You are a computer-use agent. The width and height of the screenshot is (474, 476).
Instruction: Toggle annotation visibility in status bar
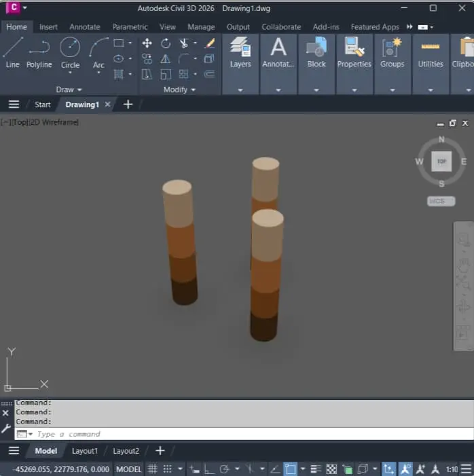[x=405, y=469]
